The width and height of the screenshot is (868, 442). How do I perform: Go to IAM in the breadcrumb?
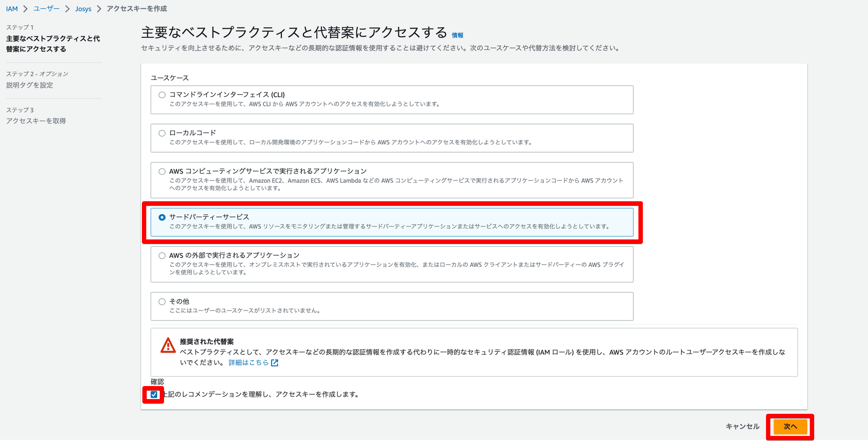[12, 9]
